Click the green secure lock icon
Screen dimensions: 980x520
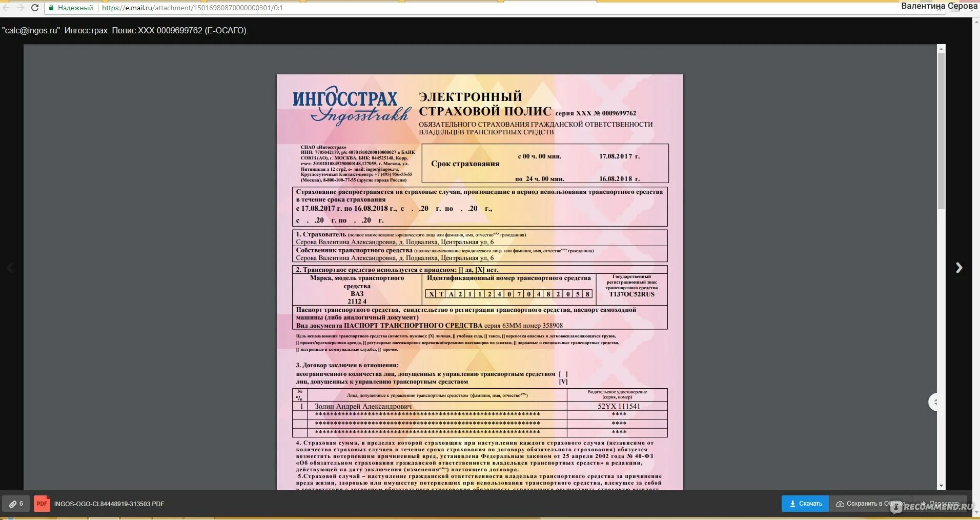[51, 8]
